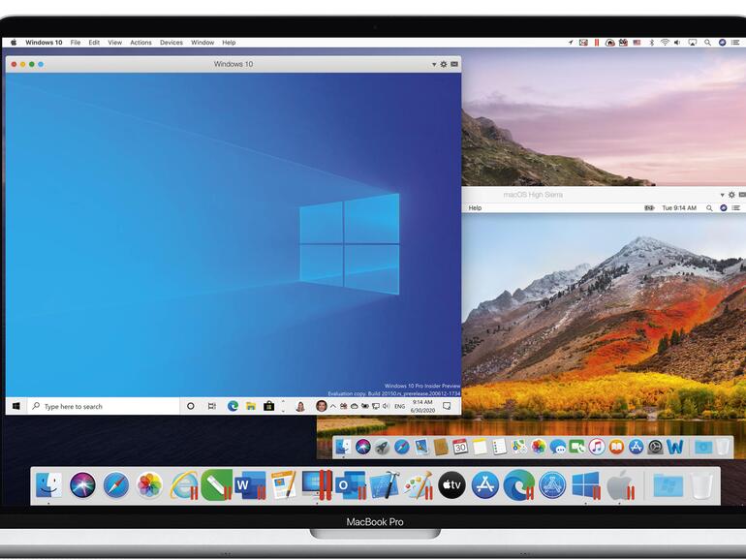Open ENG language selector on the Windows taskbar

click(399, 406)
